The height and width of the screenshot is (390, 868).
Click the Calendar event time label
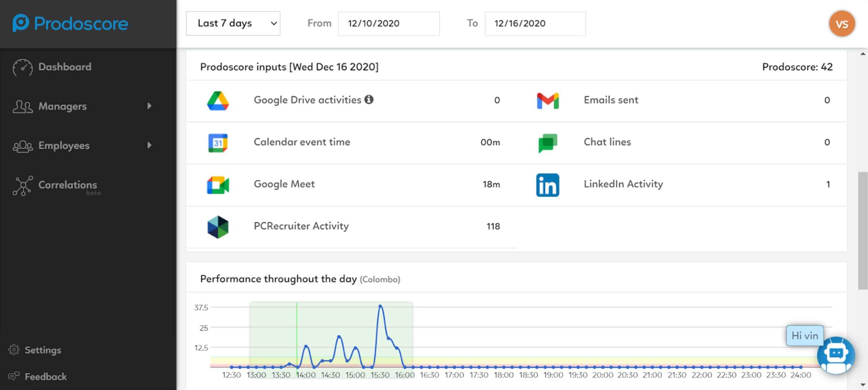tap(302, 142)
